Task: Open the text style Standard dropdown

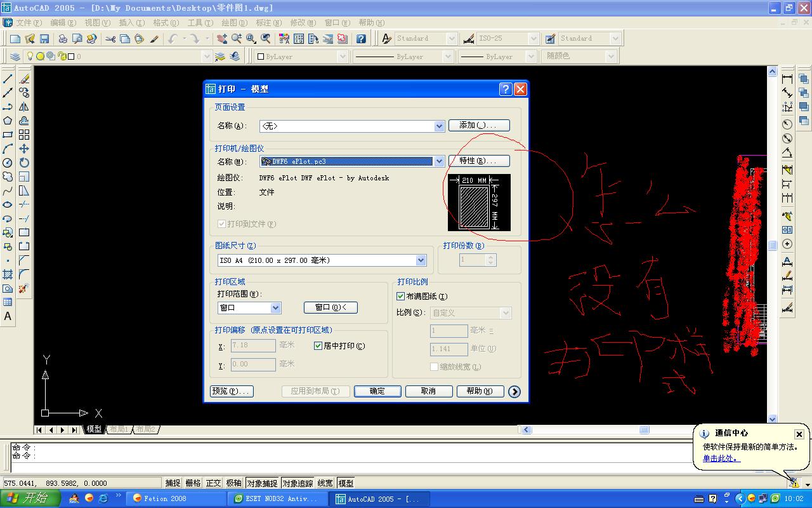Action: tap(452, 39)
